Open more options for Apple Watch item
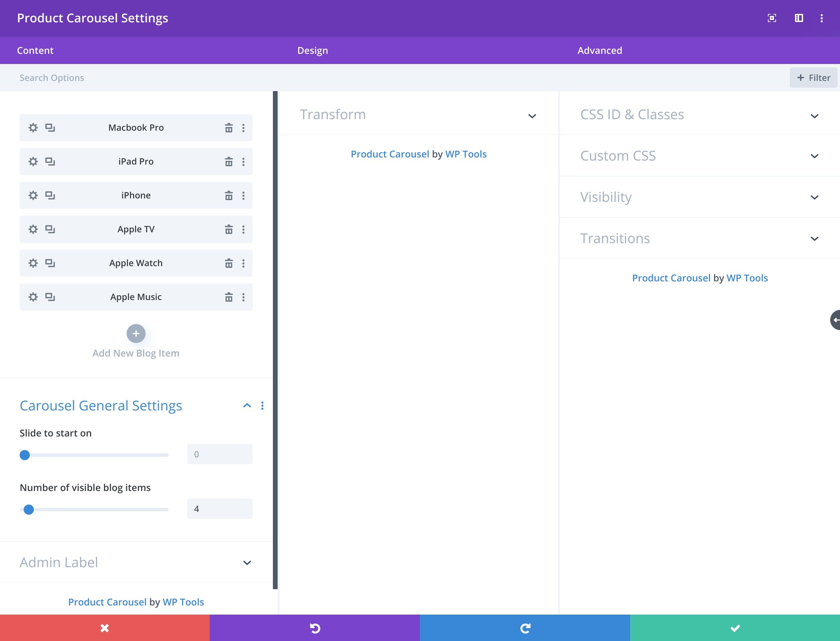Image resolution: width=840 pixels, height=641 pixels. click(243, 263)
